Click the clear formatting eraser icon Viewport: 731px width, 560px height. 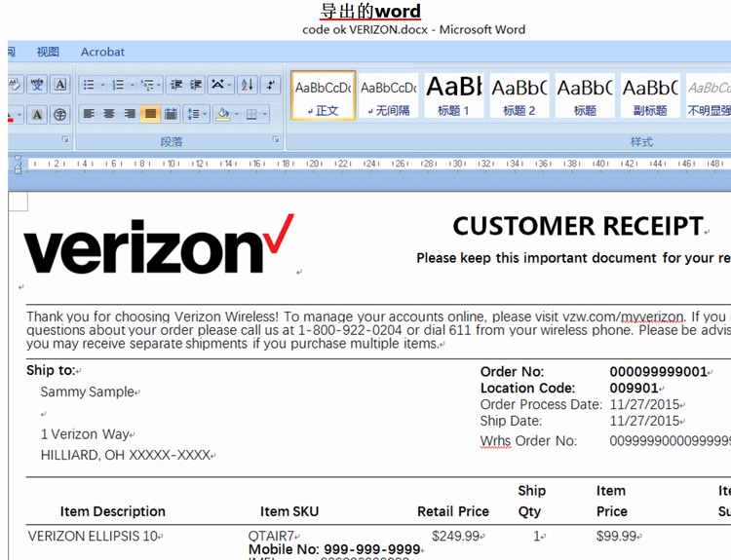pyautogui.click(x=14, y=85)
